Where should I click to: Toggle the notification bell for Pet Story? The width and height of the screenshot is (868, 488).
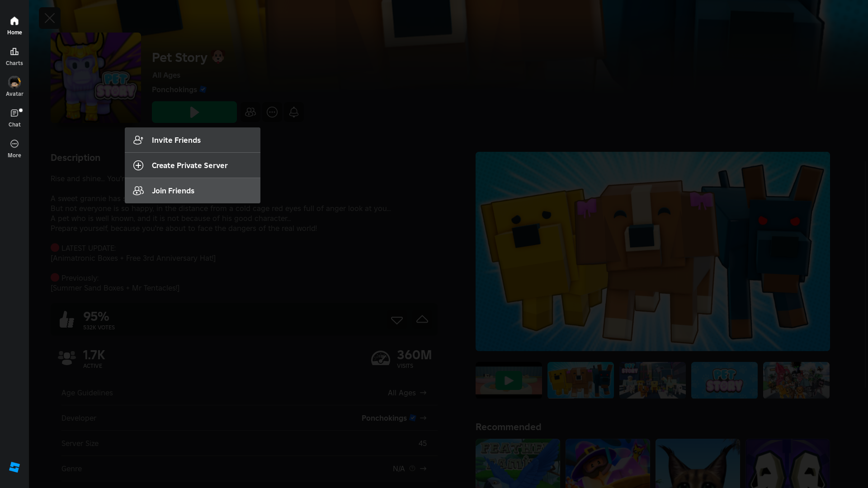click(x=294, y=112)
